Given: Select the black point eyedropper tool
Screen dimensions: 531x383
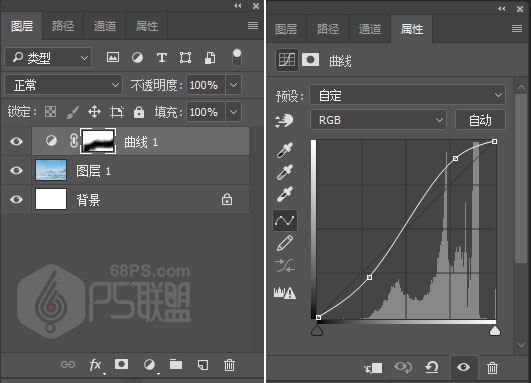Looking at the screenshot, I should click(284, 150).
